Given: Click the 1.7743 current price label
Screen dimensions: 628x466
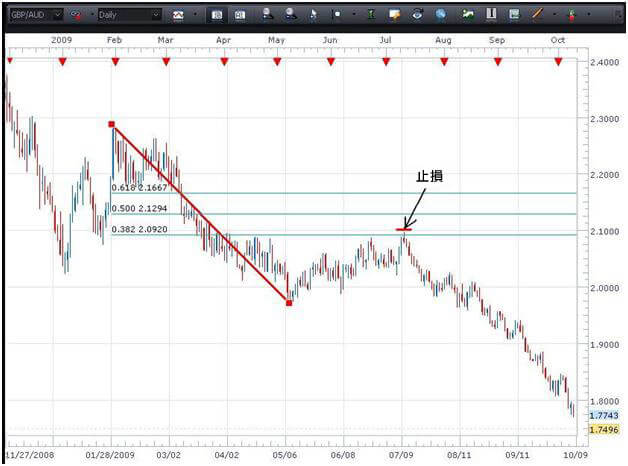Looking at the screenshot, I should (602, 415).
